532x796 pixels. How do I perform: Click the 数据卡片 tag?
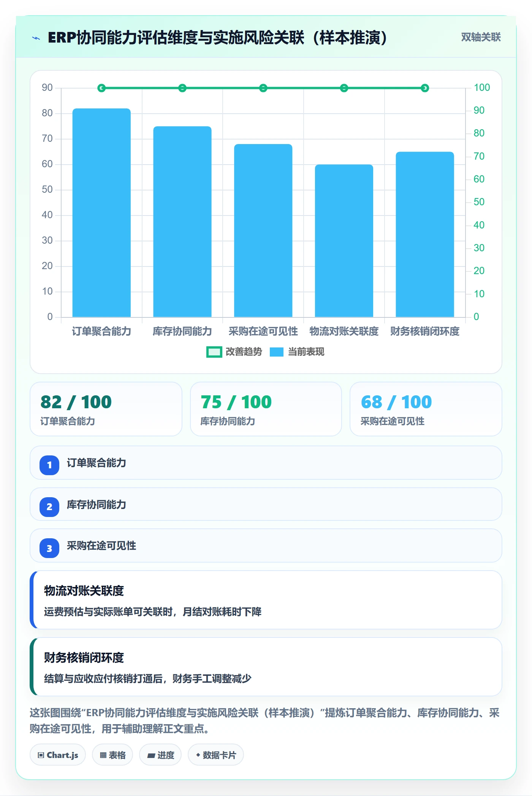(x=216, y=755)
